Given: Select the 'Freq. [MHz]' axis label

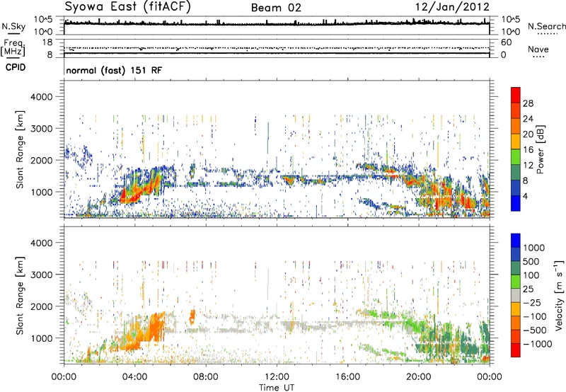Looking at the screenshot, I should point(13,48).
